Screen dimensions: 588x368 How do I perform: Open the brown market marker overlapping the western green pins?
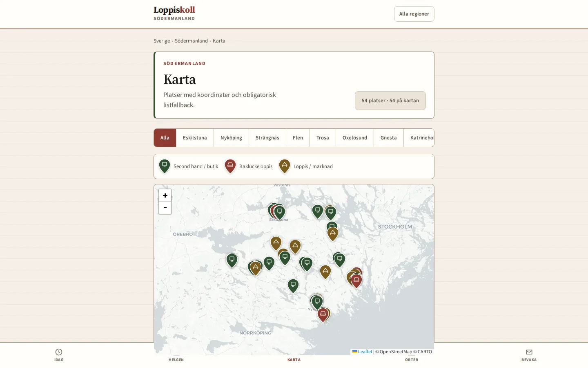coord(256,268)
